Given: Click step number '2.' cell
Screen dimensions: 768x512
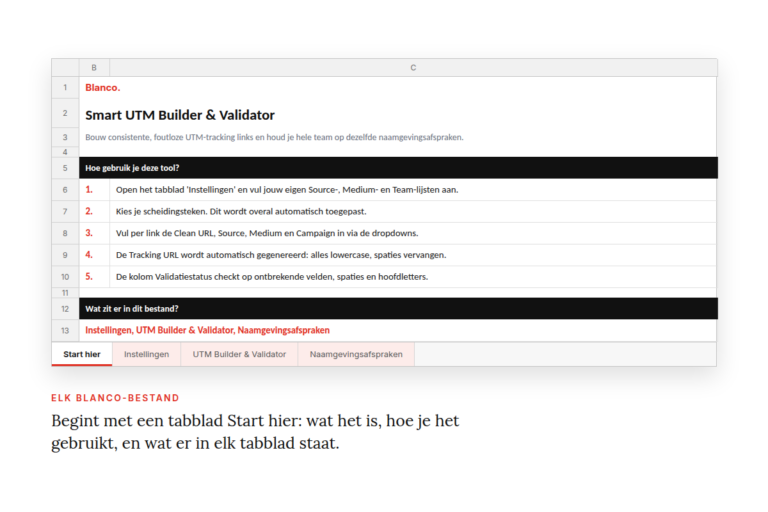Looking at the screenshot, I should tap(94, 211).
